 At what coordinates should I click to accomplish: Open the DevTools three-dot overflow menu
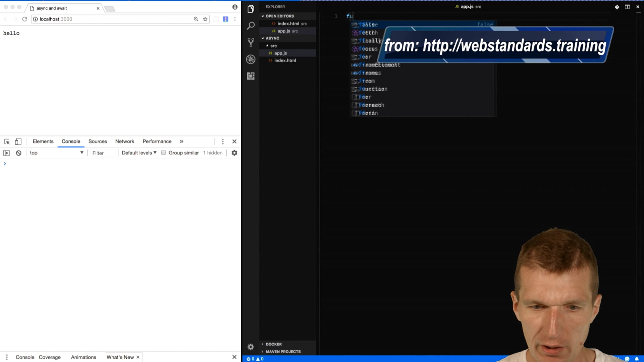(223, 141)
